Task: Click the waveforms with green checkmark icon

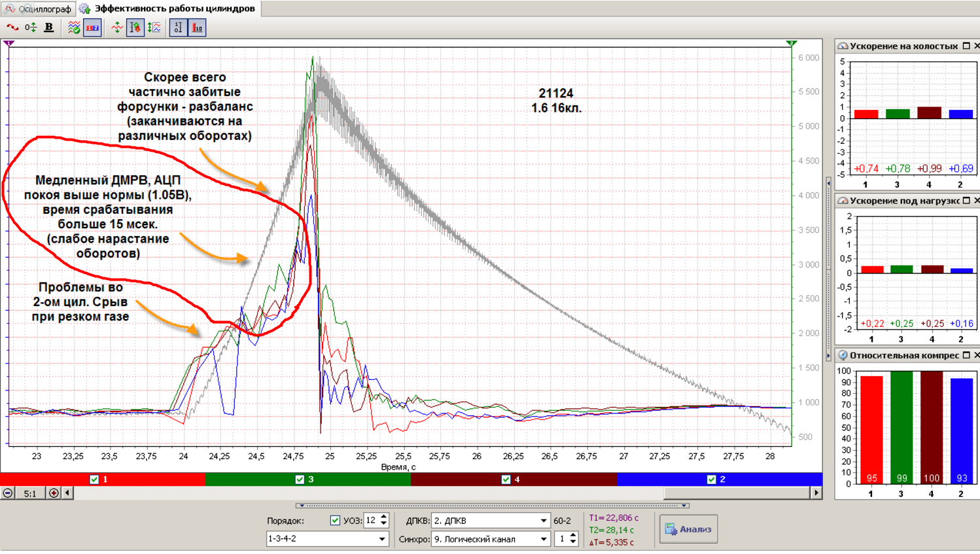Action: 74,27
